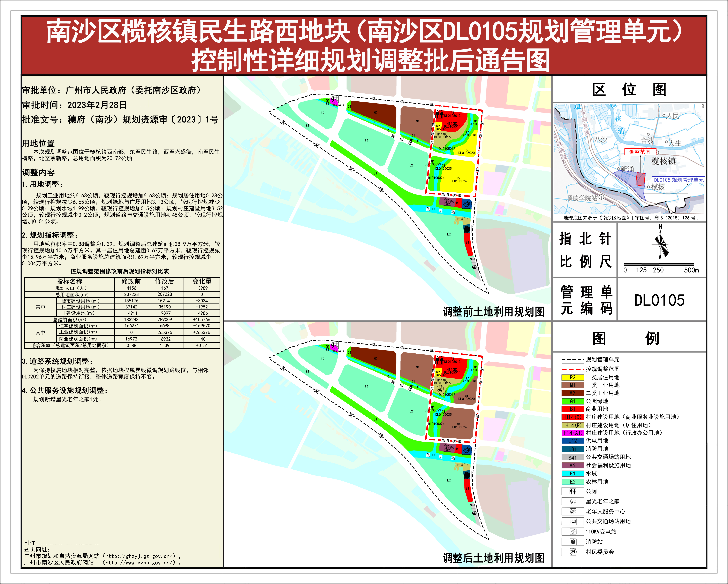The image size is (728, 584).
Task: Click the 区位图 heading
Action: point(629,90)
